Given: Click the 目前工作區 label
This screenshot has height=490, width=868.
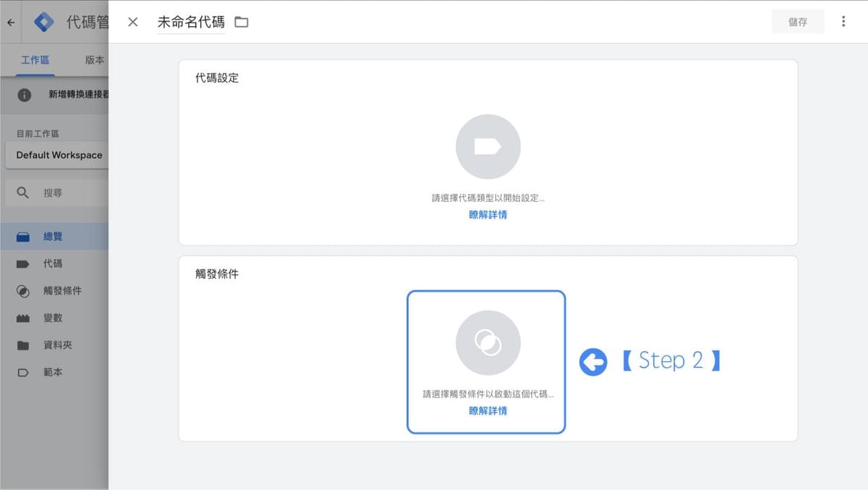Looking at the screenshot, I should point(38,133).
